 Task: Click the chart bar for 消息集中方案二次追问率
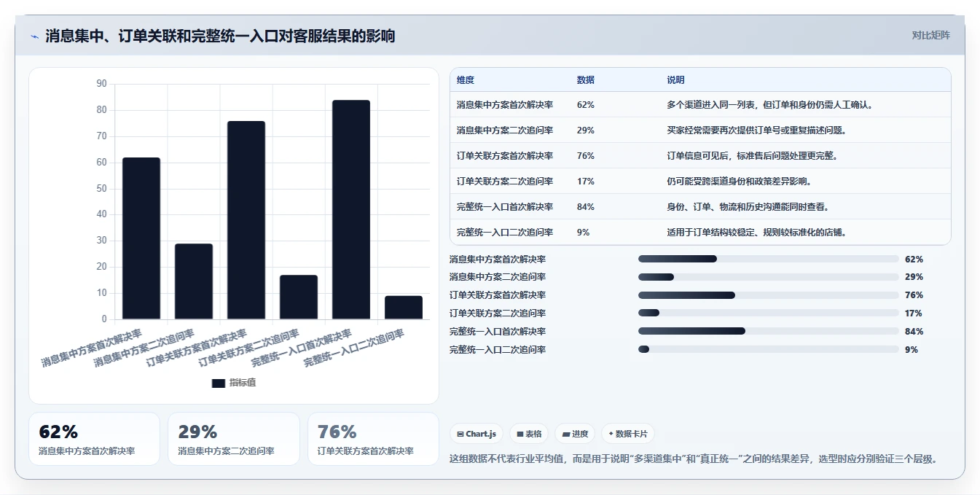coord(194,281)
